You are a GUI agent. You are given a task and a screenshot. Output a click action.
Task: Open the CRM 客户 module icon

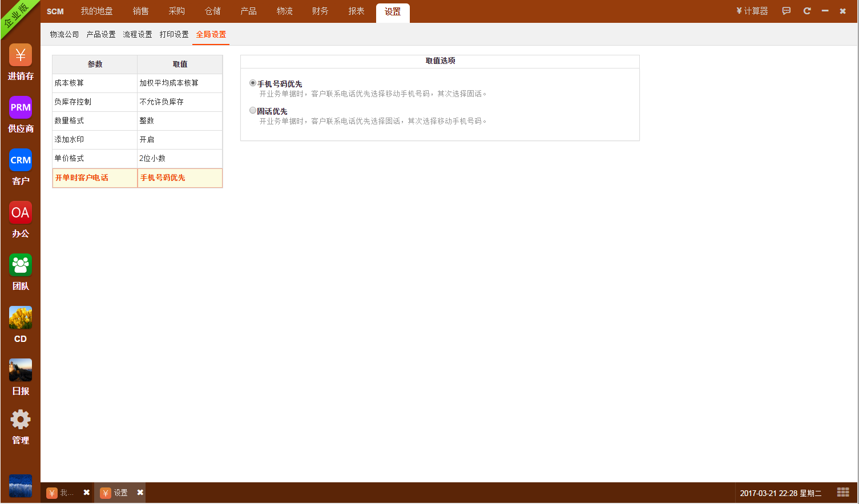pos(21,160)
